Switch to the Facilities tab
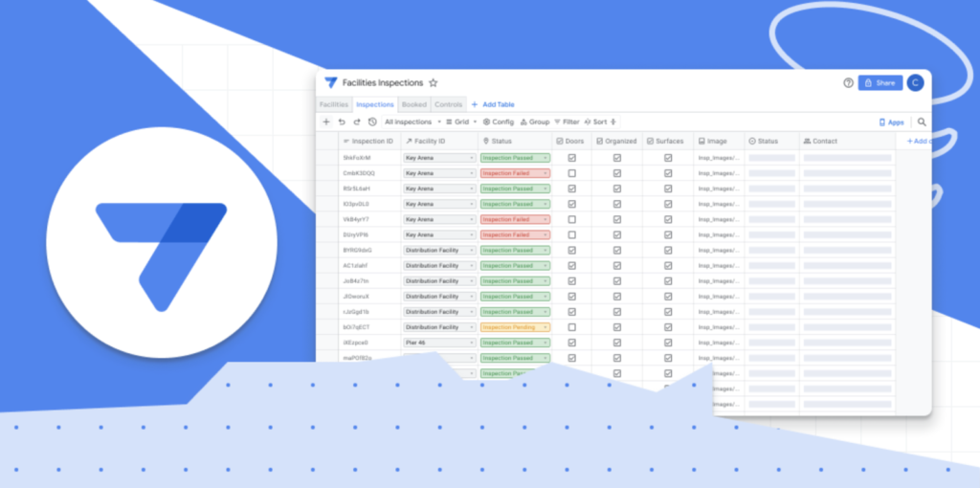The width and height of the screenshot is (980, 488). pos(334,105)
